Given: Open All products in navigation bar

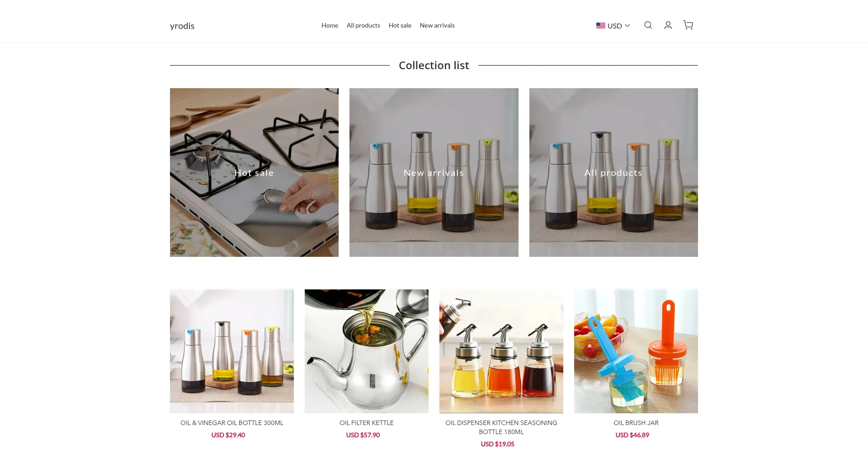Looking at the screenshot, I should (x=363, y=25).
